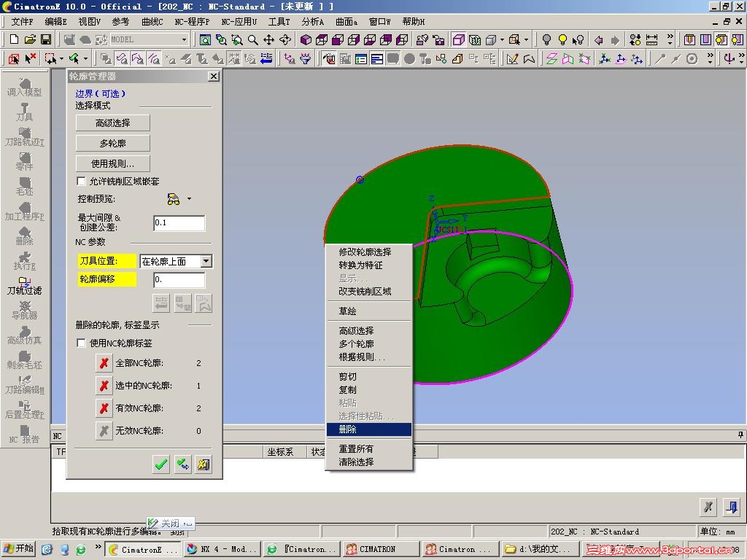747x560 pixels.
Task: Expand the 控制预览 dropdown arrow
Action: pyautogui.click(x=189, y=198)
